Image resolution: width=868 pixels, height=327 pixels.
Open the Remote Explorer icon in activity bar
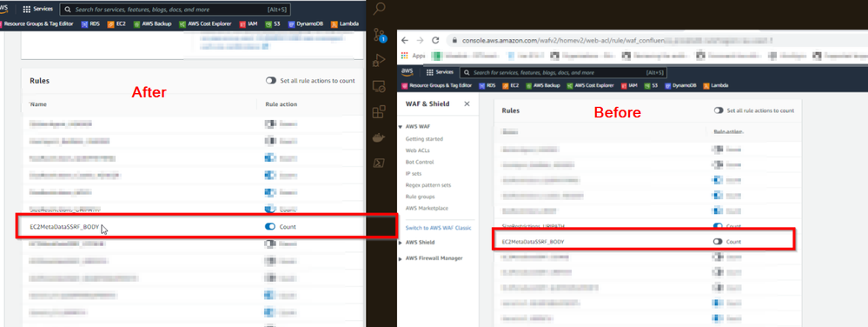[x=380, y=86]
